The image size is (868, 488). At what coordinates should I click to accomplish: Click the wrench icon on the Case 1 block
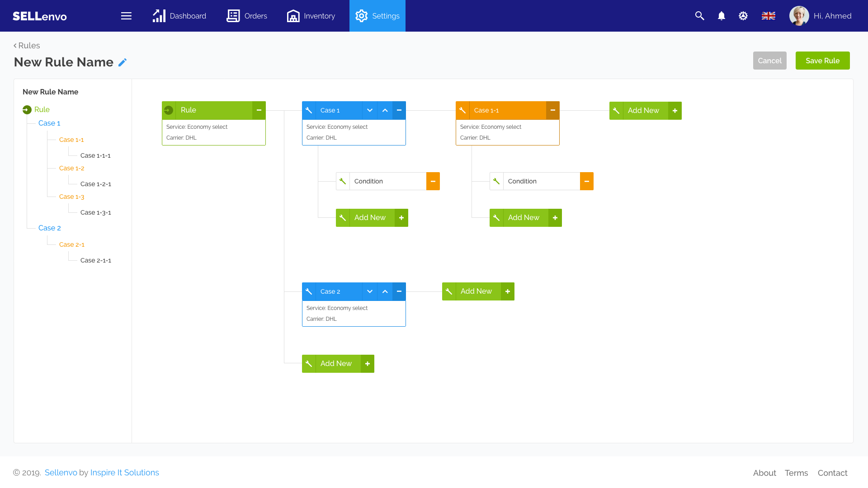[309, 110]
